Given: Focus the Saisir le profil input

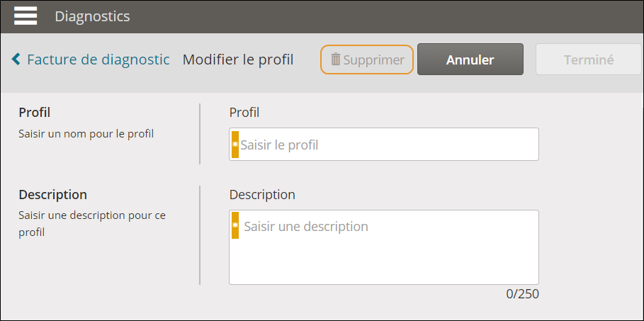Looking at the screenshot, I should click(x=383, y=145).
